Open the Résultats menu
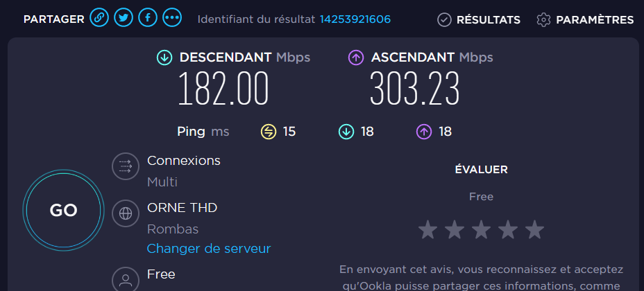The image size is (644, 291). [x=488, y=20]
